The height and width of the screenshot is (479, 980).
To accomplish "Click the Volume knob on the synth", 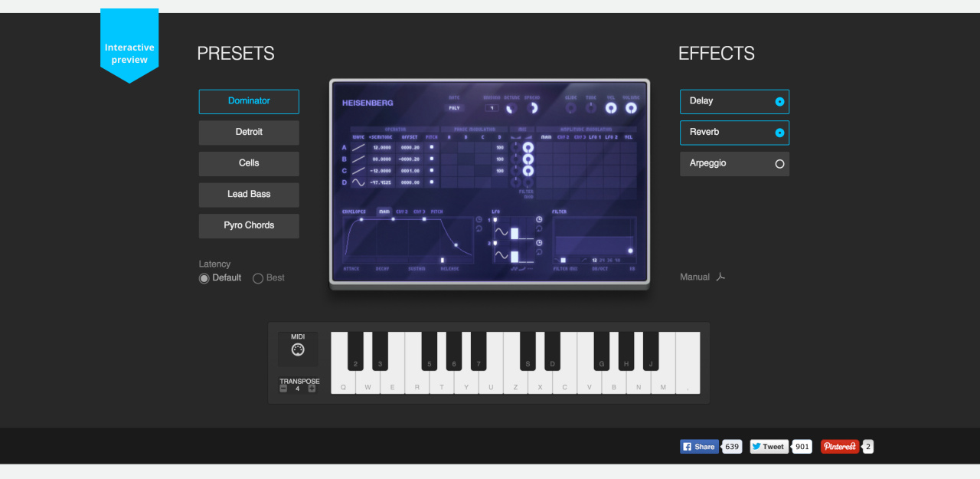I will [631, 108].
